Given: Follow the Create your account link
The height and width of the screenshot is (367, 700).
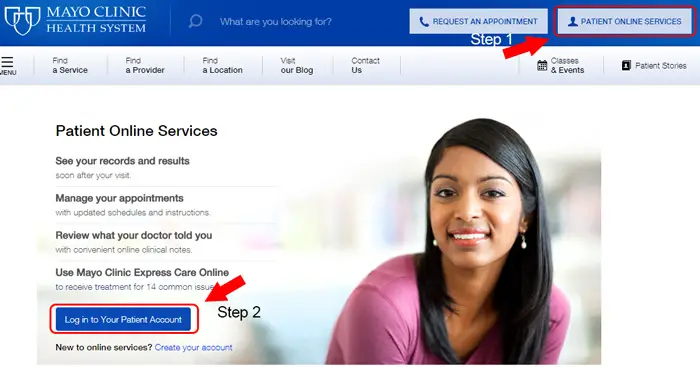Looking at the screenshot, I should 193,347.
